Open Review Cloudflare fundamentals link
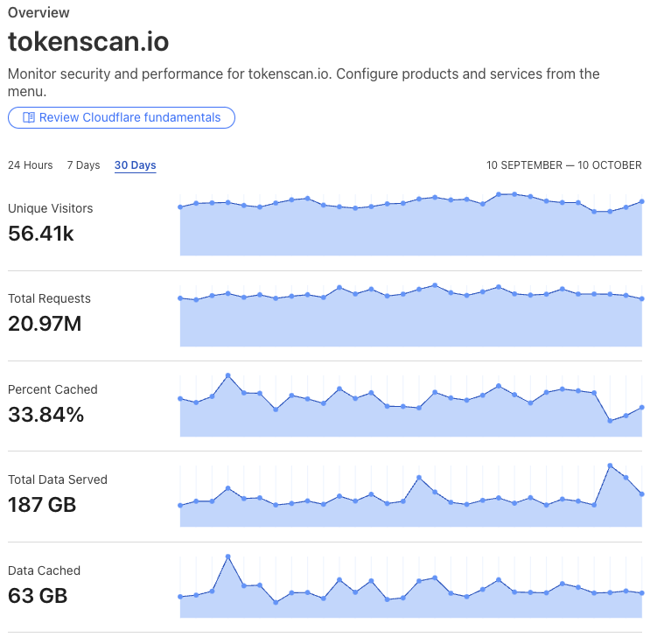 (x=122, y=117)
